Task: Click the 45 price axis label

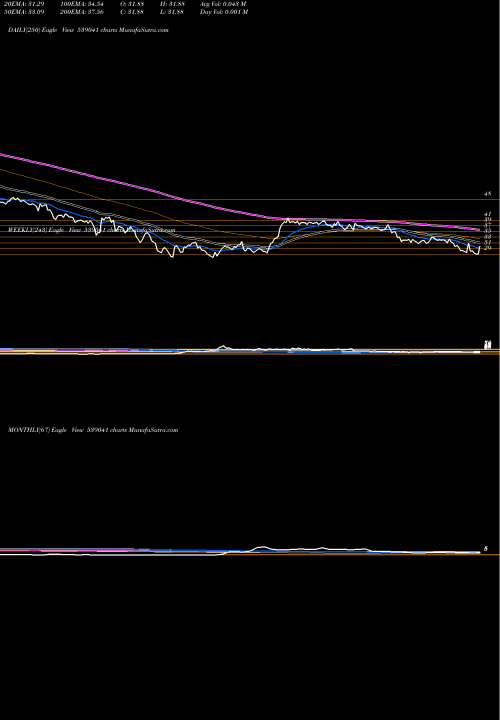Action: [x=488, y=194]
